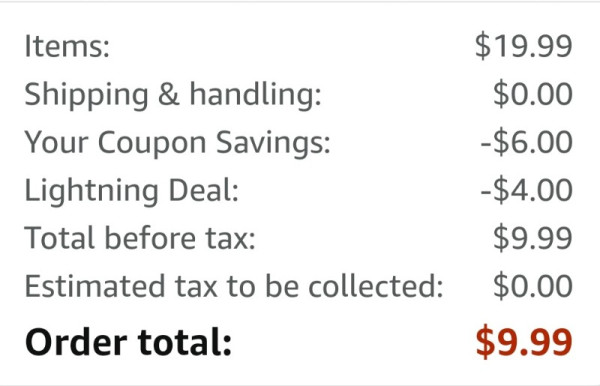Click the Items label

(67, 46)
